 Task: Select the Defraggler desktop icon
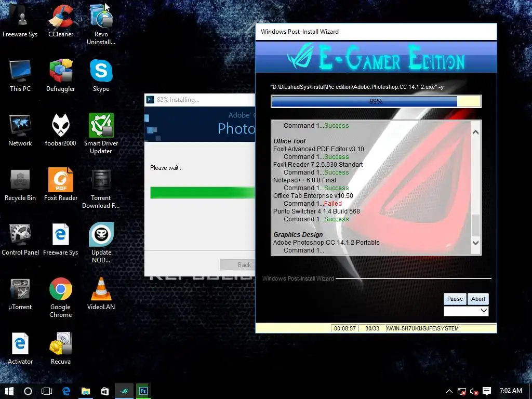point(61,75)
